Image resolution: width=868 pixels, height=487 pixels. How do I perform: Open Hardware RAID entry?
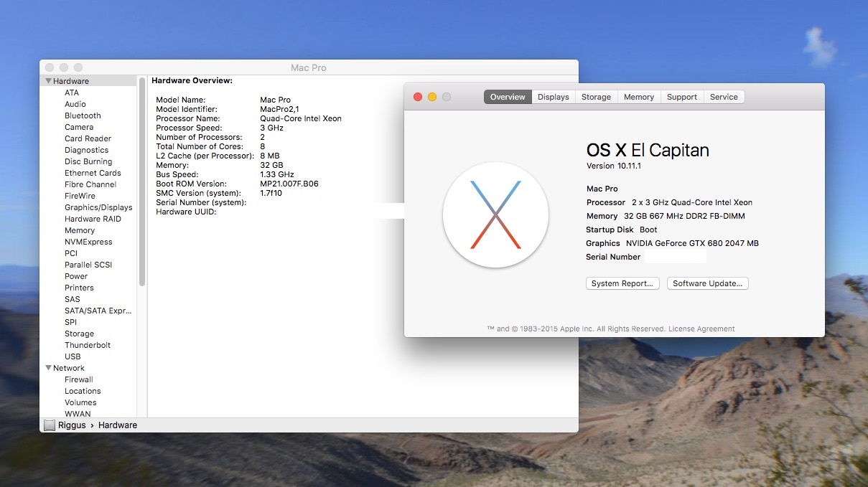(x=93, y=219)
